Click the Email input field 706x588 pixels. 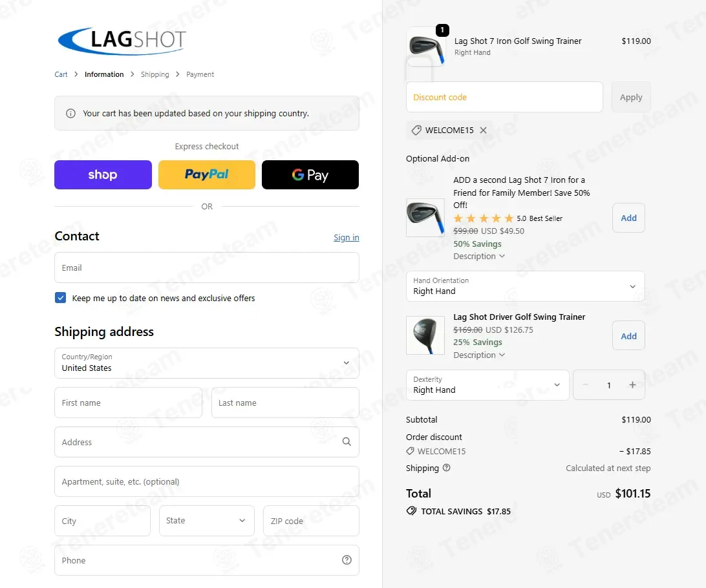coord(207,268)
